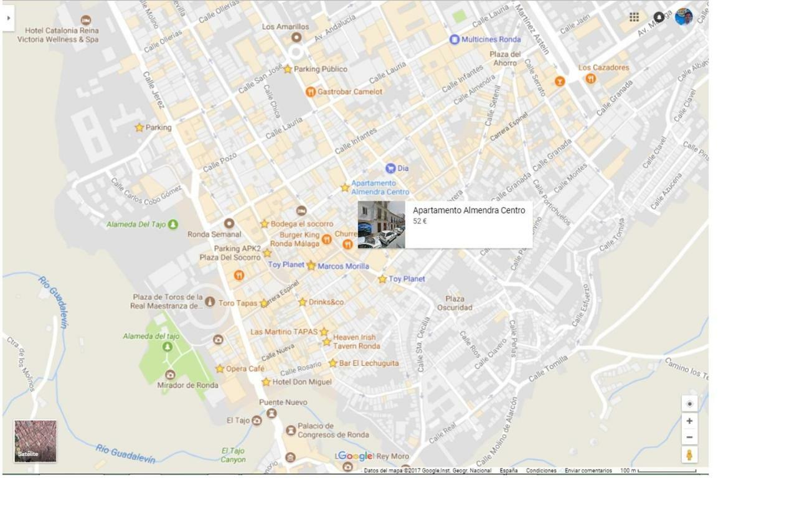The width and height of the screenshot is (797, 532).
Task: Click the Palacio de Congresos icon
Action: [x=290, y=430]
